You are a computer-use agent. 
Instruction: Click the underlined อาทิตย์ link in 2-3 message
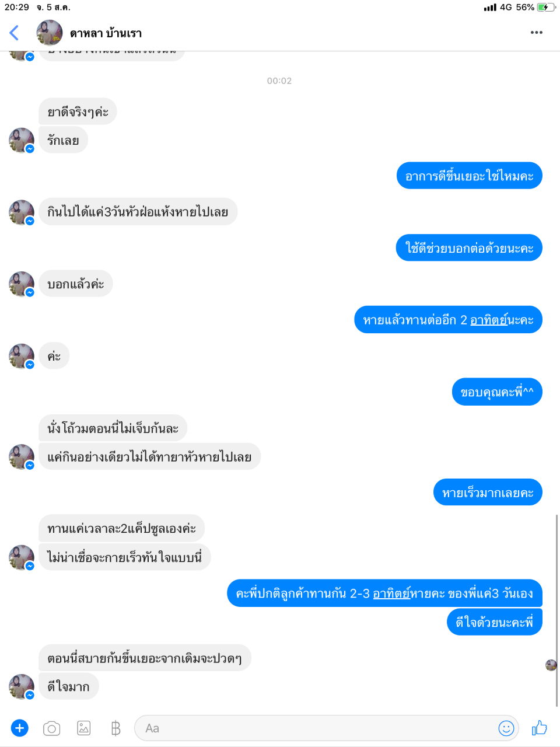391,594
